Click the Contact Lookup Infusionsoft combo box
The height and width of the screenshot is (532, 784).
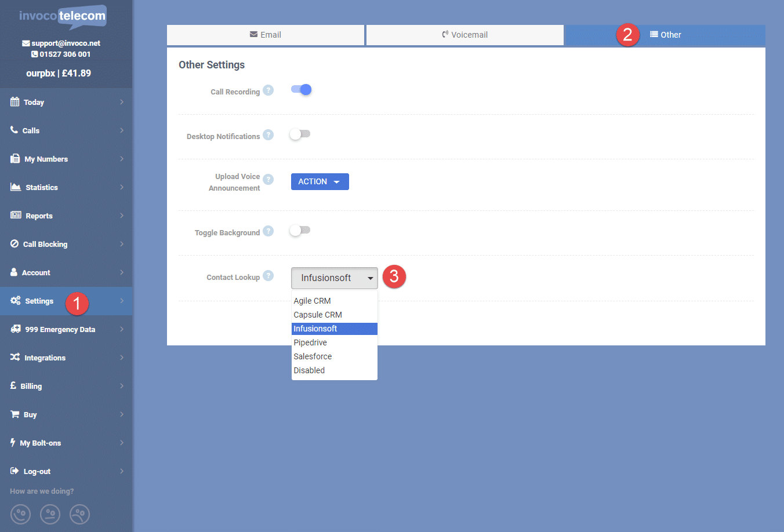pos(335,278)
